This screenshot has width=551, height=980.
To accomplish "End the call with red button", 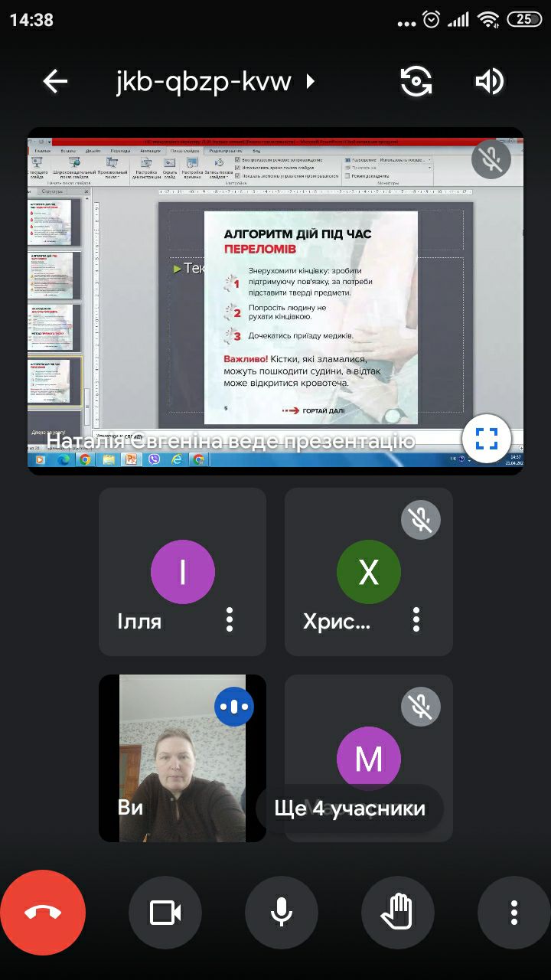I will (x=43, y=913).
